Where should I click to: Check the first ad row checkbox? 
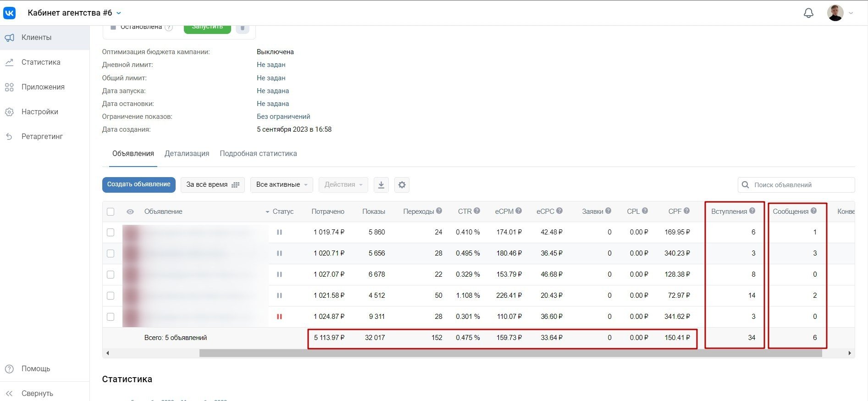click(x=111, y=232)
